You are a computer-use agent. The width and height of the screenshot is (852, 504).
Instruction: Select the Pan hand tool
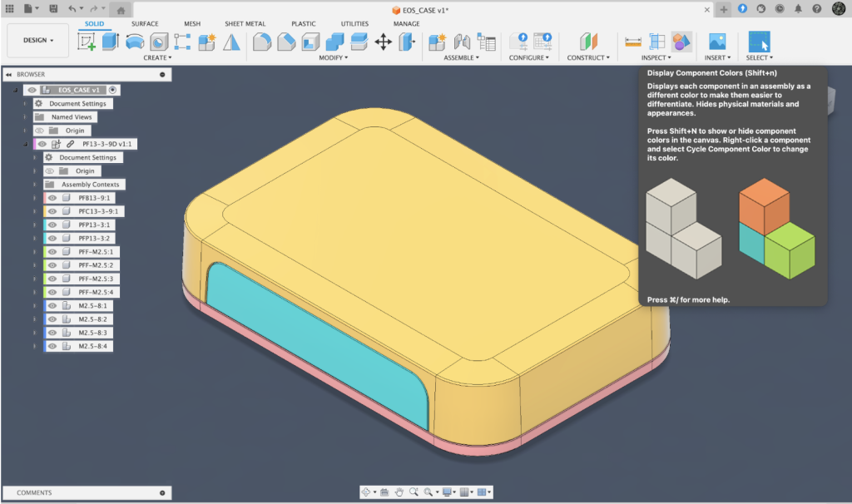(x=399, y=492)
